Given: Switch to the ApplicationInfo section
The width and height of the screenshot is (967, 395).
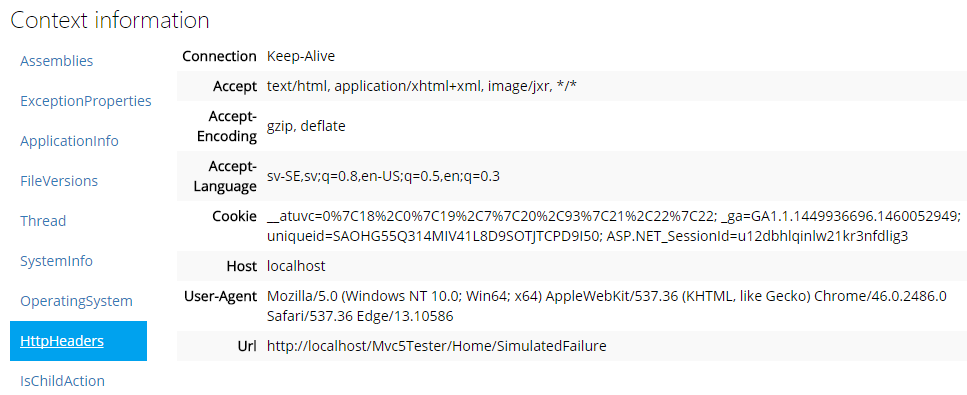Looking at the screenshot, I should 69,141.
